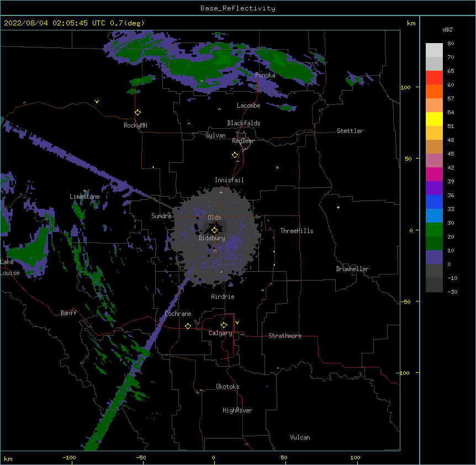
Task: Click the Airdrie city label
Action: (x=223, y=297)
